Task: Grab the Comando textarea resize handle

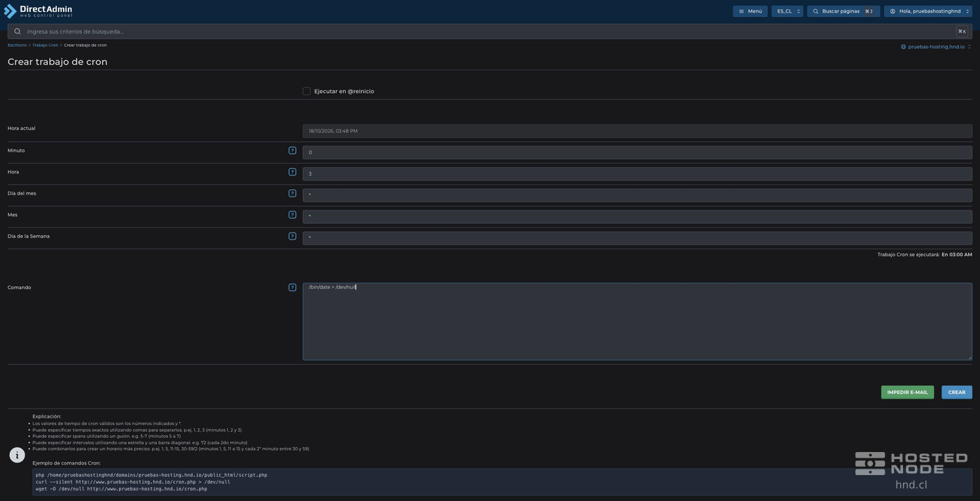Action: tap(969, 358)
